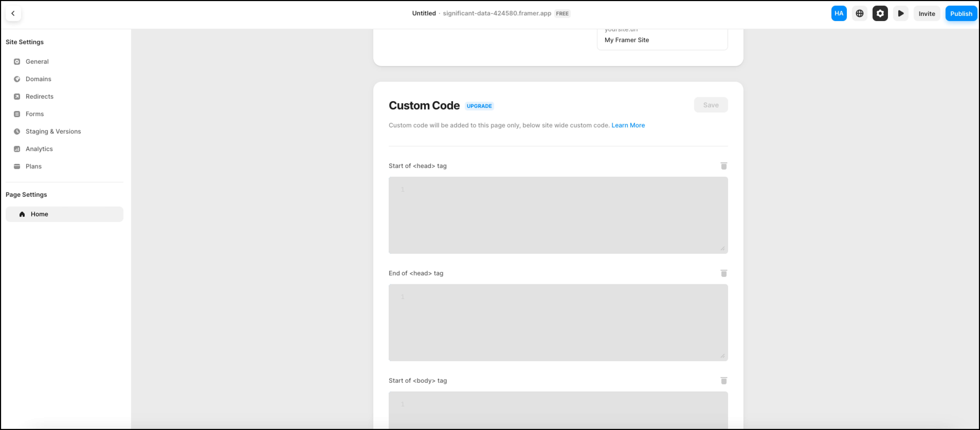Click the Site Settings heading
The image size is (980, 430).
pos(25,42)
